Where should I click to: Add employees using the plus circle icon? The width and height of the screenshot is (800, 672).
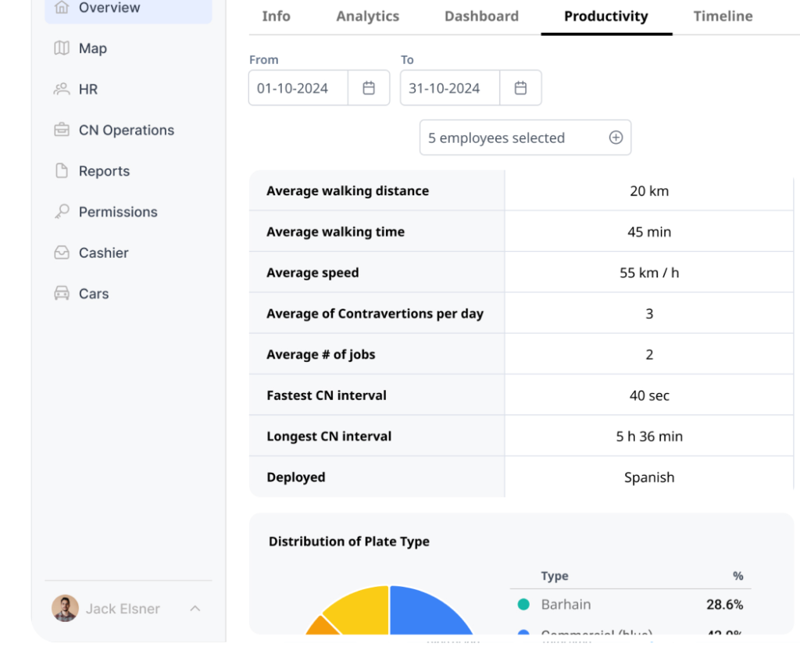coord(616,138)
